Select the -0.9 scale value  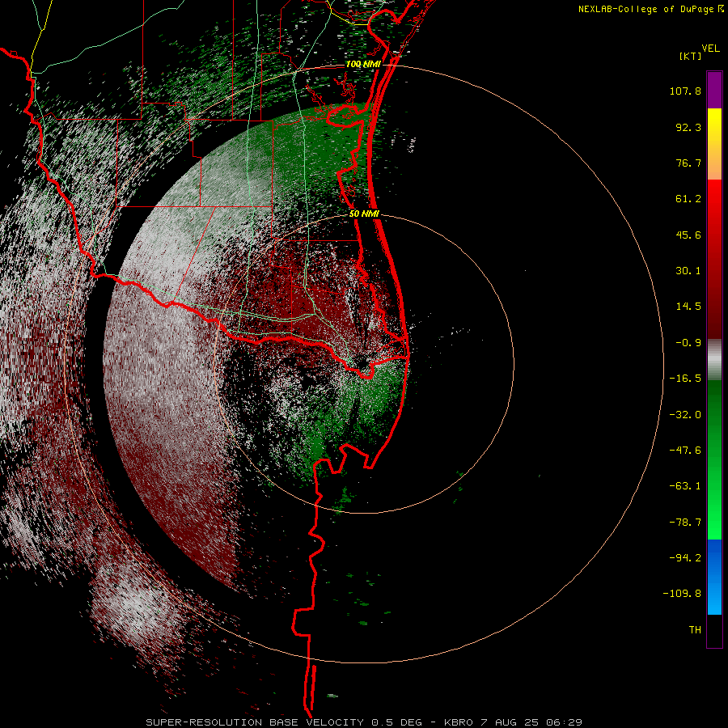click(x=688, y=343)
